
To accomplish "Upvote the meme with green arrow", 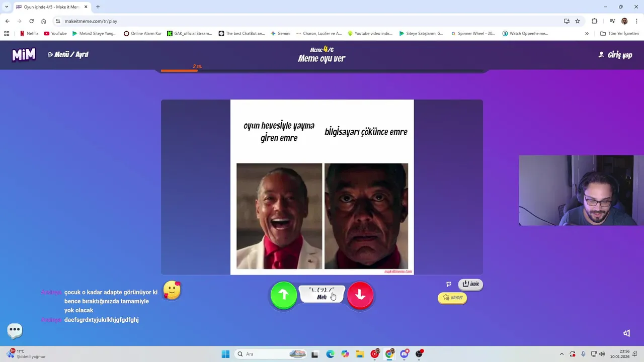I will pos(284,295).
